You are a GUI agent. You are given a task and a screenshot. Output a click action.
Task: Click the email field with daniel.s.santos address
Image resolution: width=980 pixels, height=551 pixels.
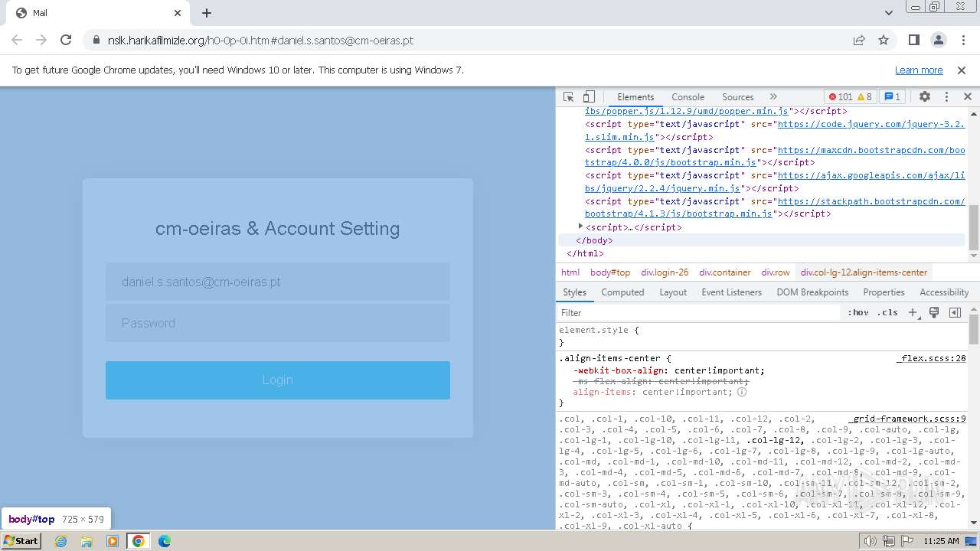coord(278,282)
